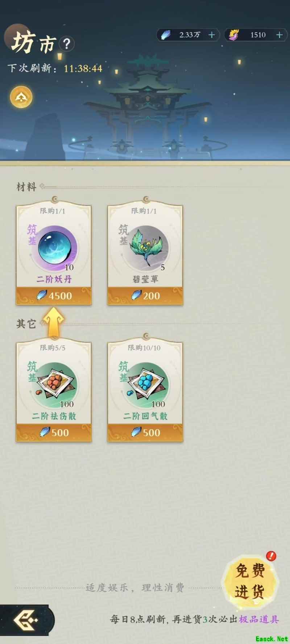The width and height of the screenshot is (290, 644).
Task: Add more spirit stones with the plus next to 2.33万
Action: click(212, 35)
